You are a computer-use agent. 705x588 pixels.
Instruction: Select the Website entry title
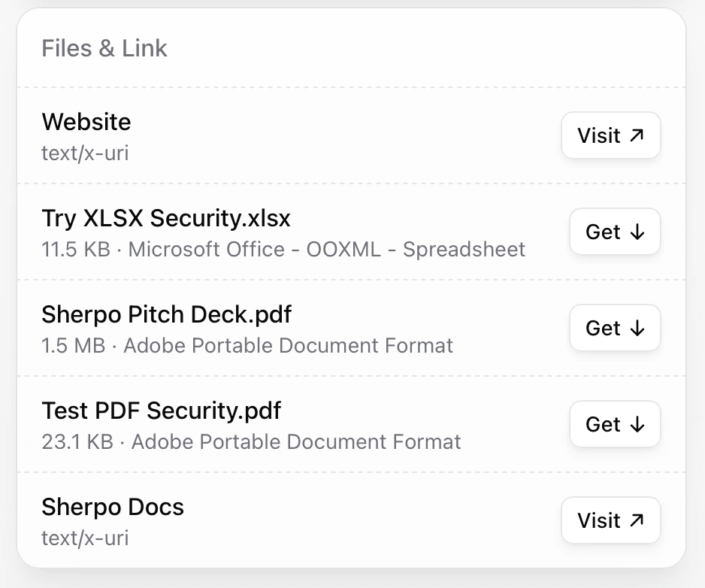click(x=86, y=122)
